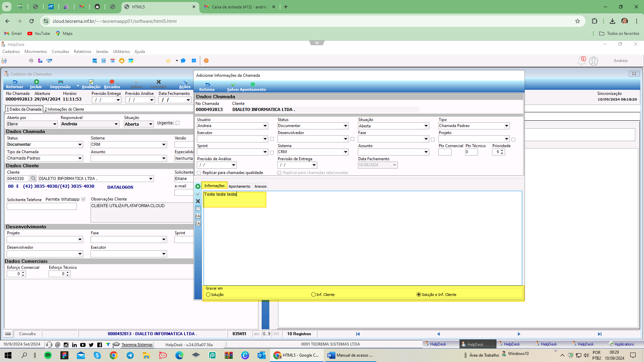Select the Solução radio option
This screenshot has width=644, height=362.
point(208,295)
